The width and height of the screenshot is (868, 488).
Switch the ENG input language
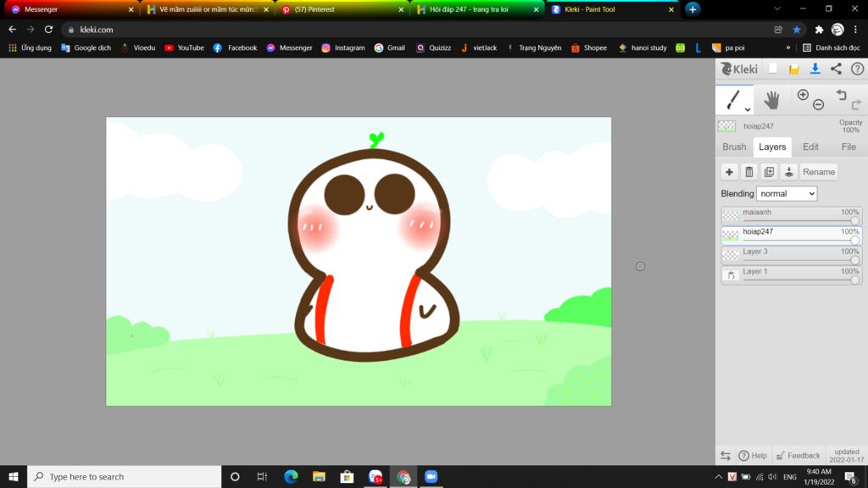coord(790,476)
